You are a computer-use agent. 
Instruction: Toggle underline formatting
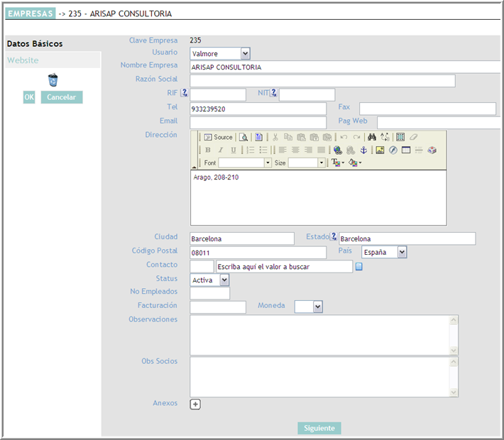234,150
